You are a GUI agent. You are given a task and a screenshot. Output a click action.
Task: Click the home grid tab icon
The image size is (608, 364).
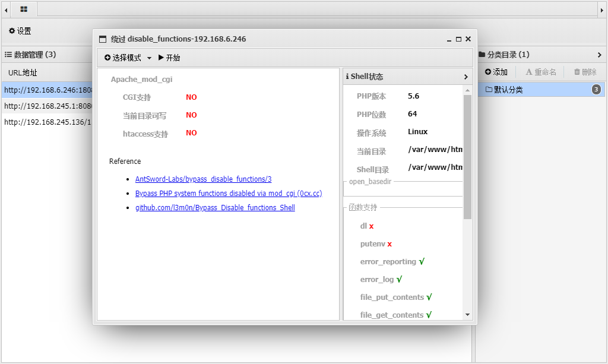click(24, 9)
